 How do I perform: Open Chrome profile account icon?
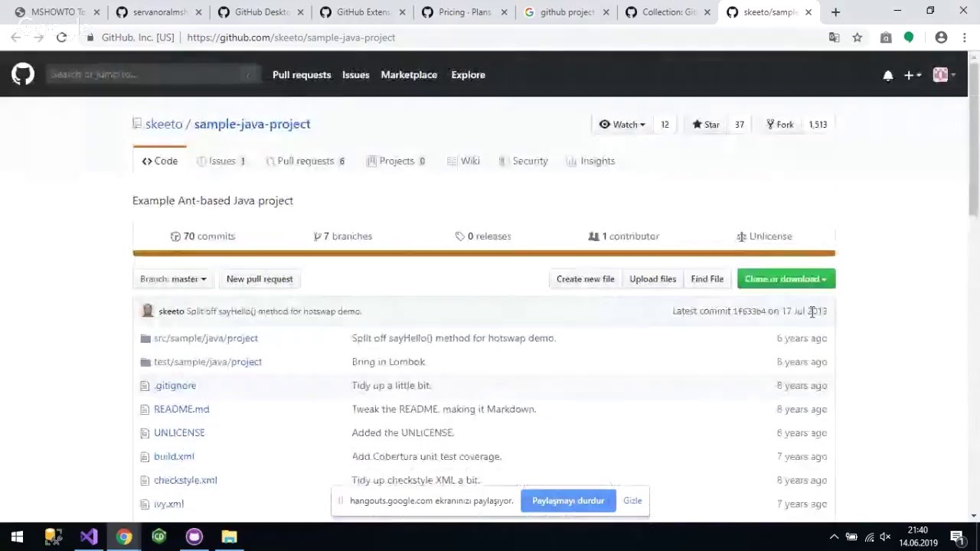click(941, 37)
